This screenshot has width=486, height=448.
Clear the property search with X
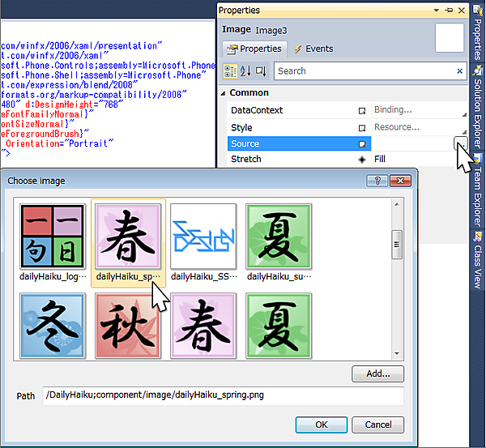pyautogui.click(x=459, y=71)
